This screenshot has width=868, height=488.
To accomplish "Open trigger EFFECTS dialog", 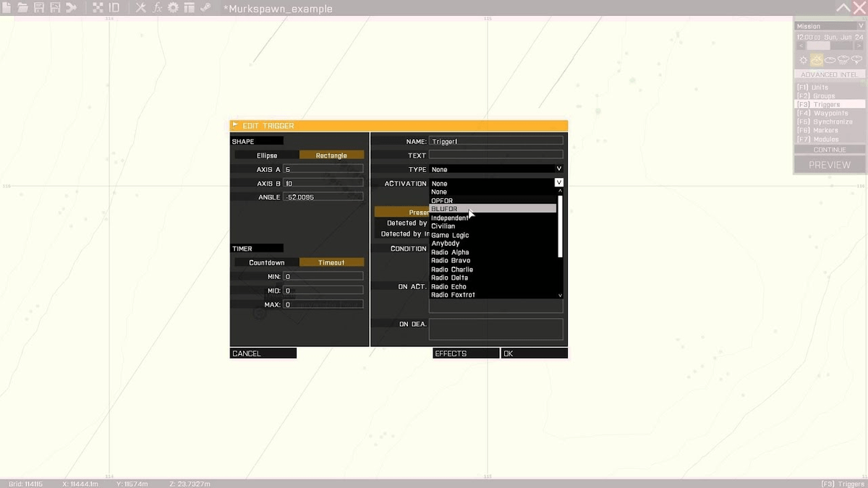I will point(466,354).
